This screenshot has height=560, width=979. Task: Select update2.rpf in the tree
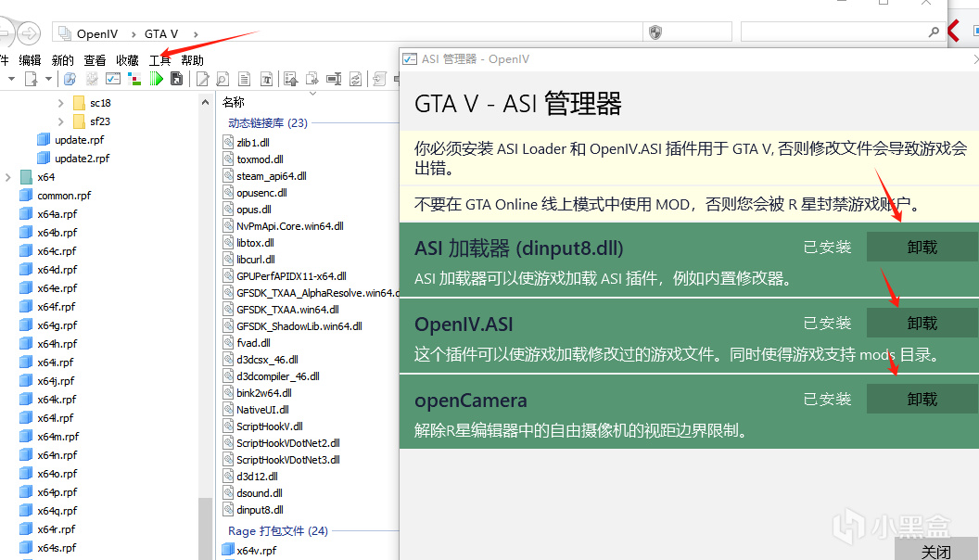click(82, 159)
